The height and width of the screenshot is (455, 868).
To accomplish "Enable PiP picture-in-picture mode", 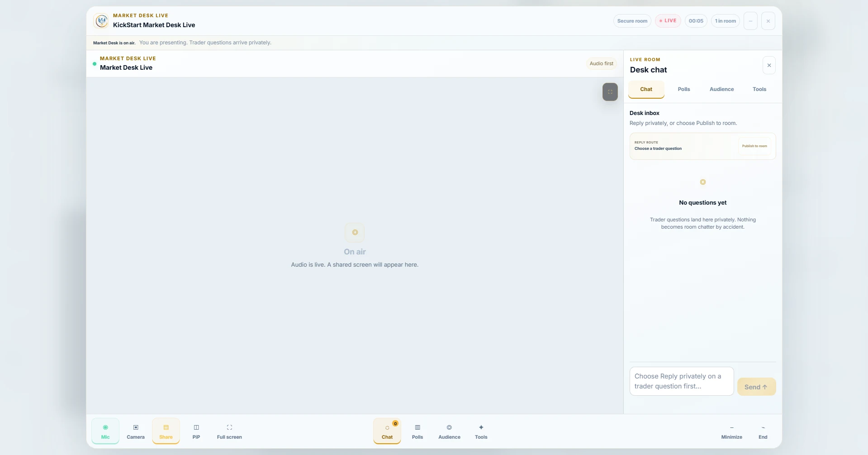I will click(x=196, y=431).
